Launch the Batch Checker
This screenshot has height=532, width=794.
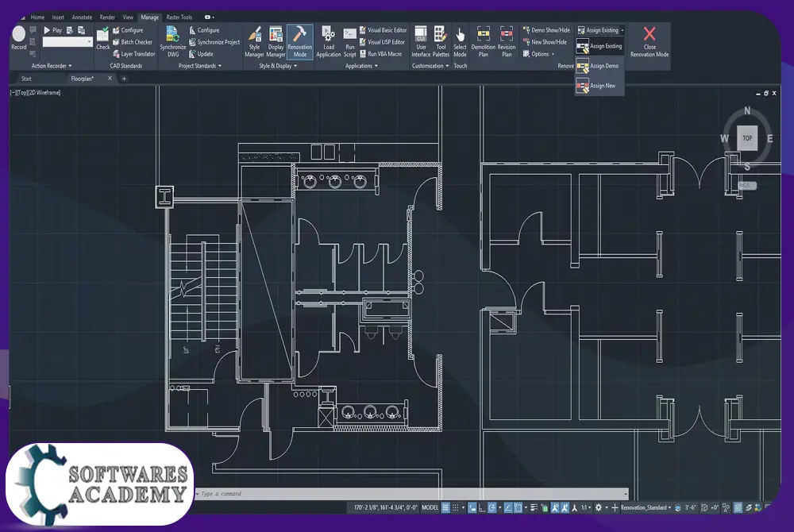click(132, 42)
